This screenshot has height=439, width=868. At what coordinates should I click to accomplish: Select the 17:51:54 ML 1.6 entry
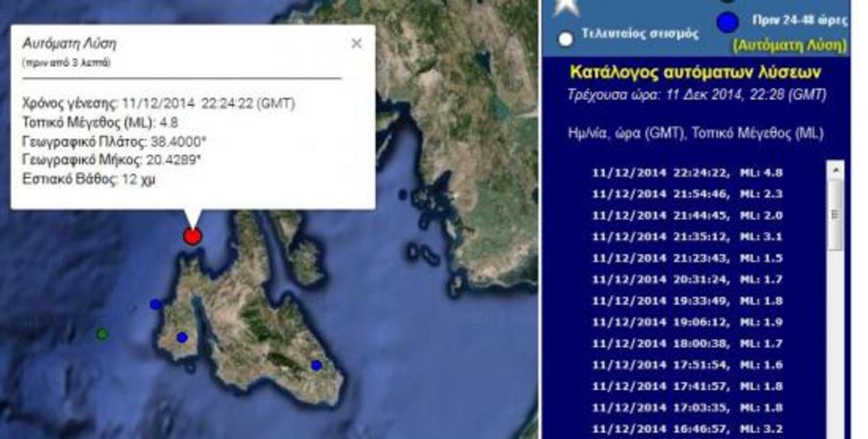[x=687, y=365]
